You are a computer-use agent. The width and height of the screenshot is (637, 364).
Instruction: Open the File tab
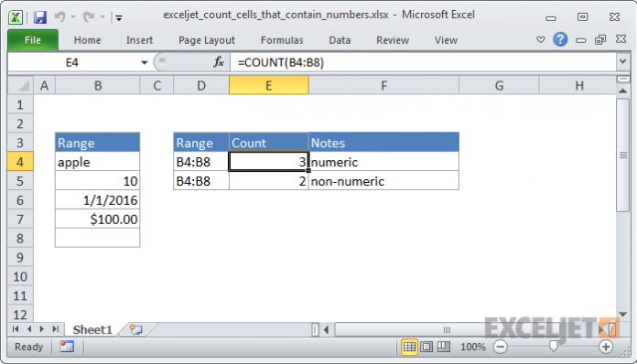(x=33, y=40)
